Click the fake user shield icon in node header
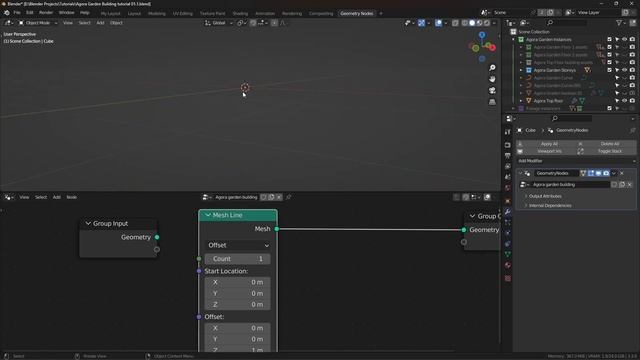Screen dimensions: 640x360 coord(264,197)
